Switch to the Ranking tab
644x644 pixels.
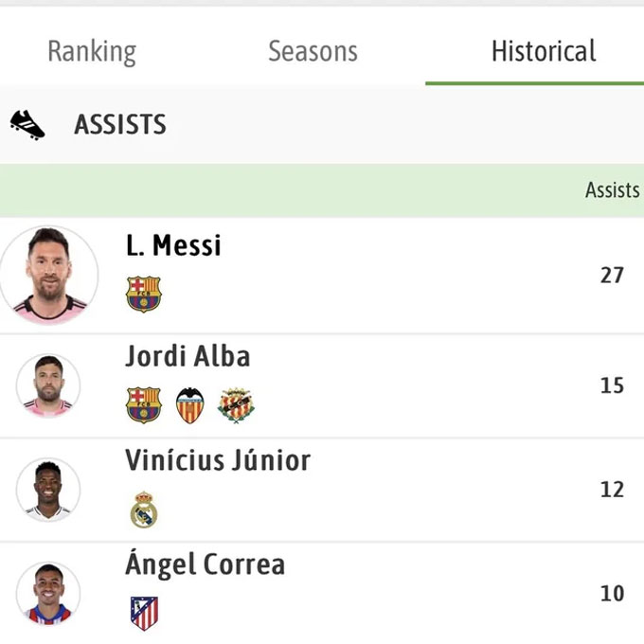[x=92, y=52]
